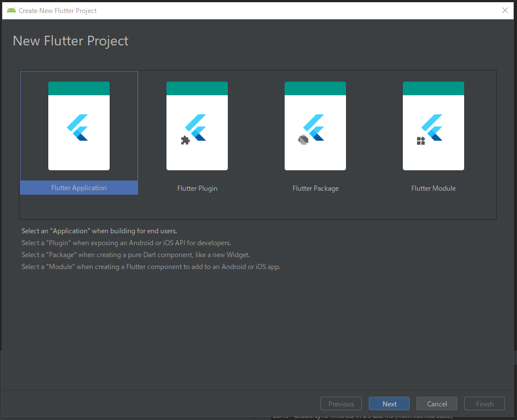
Task: Click the Flutter Plugin label
Action: (197, 188)
